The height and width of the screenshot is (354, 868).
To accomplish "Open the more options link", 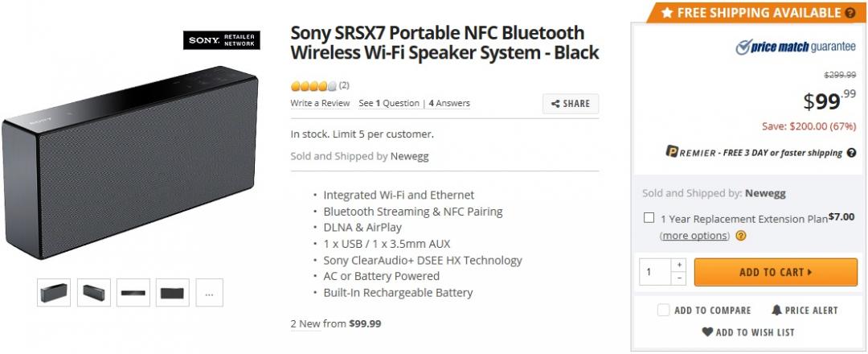I will (695, 236).
